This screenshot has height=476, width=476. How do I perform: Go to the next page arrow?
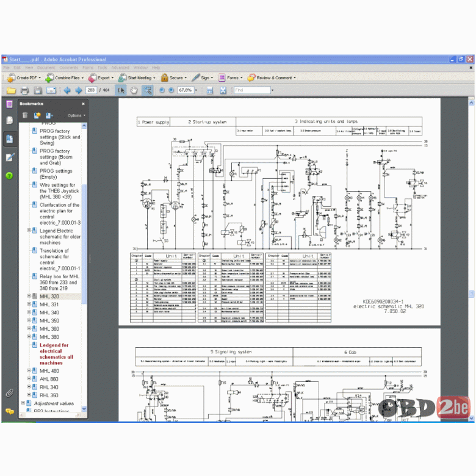tap(79, 90)
